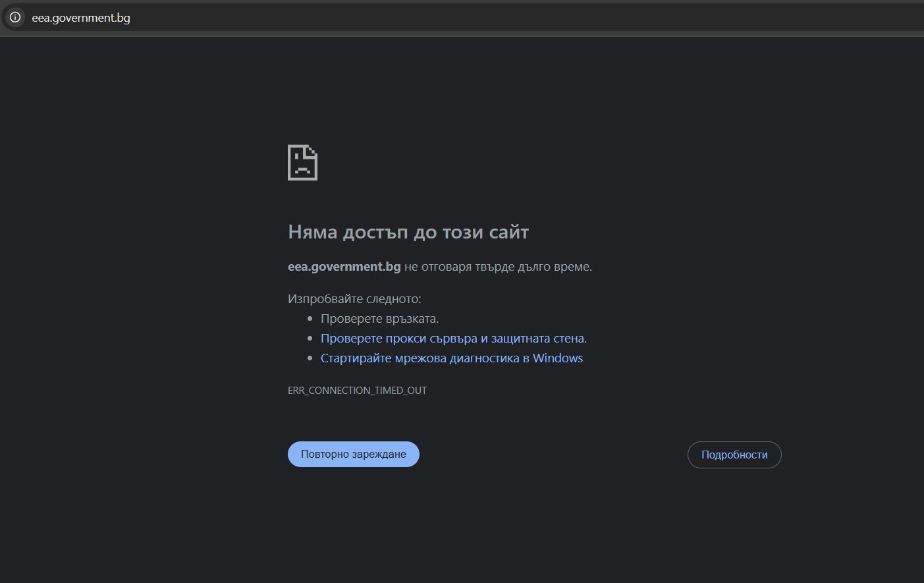This screenshot has width=924, height=583.
Task: Click the word "сайт" in the error heading
Action: pyautogui.click(x=508, y=232)
